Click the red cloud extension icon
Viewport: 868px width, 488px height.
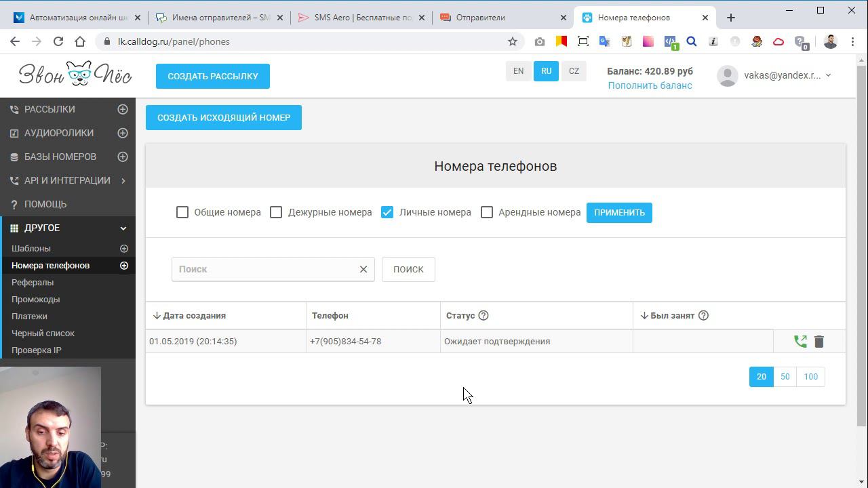(x=778, y=41)
